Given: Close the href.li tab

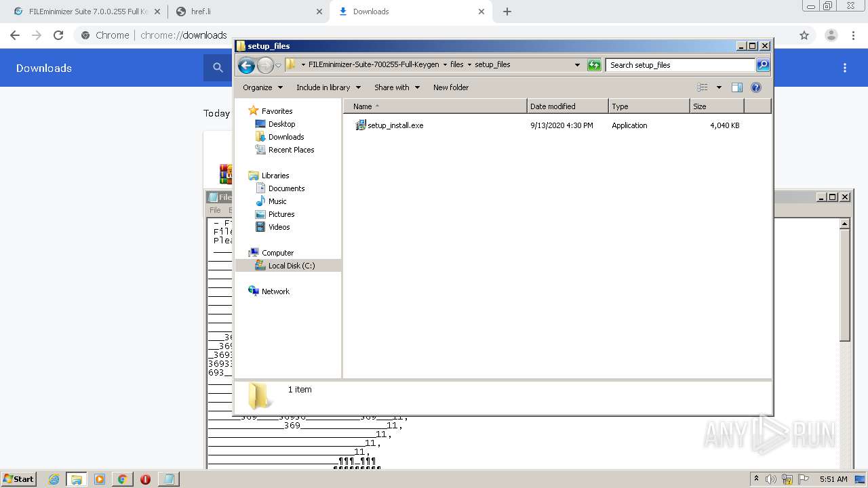Looking at the screenshot, I should 319,12.
